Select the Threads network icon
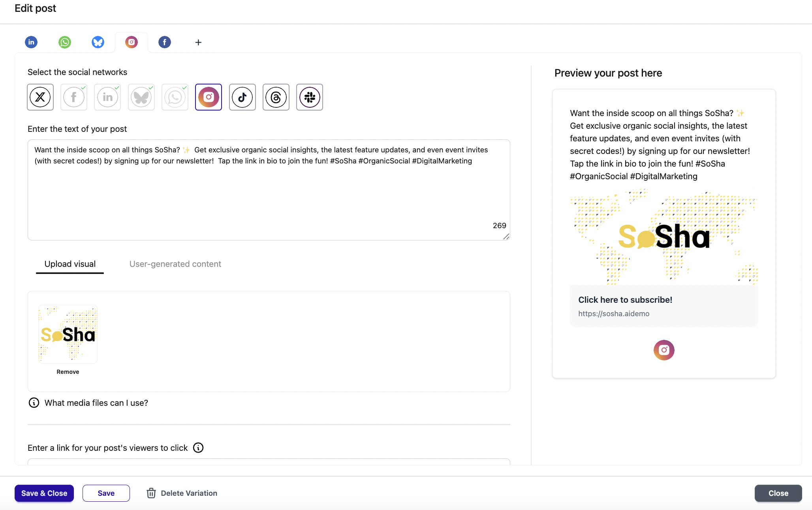The height and width of the screenshot is (510, 812). [x=276, y=97]
